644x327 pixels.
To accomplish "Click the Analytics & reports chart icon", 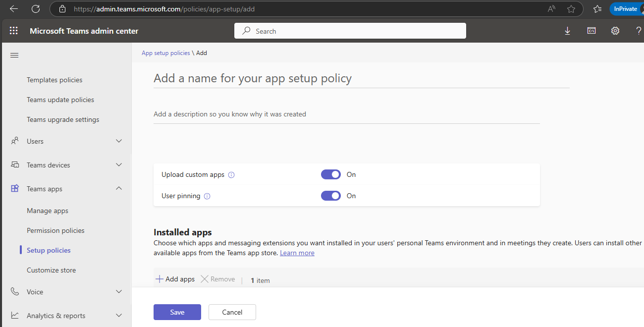I will 15,316.
